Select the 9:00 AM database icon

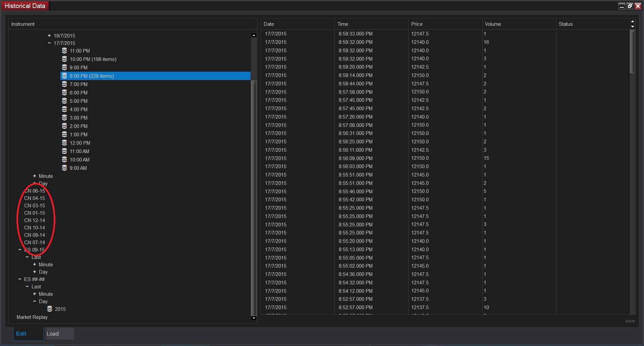64,168
